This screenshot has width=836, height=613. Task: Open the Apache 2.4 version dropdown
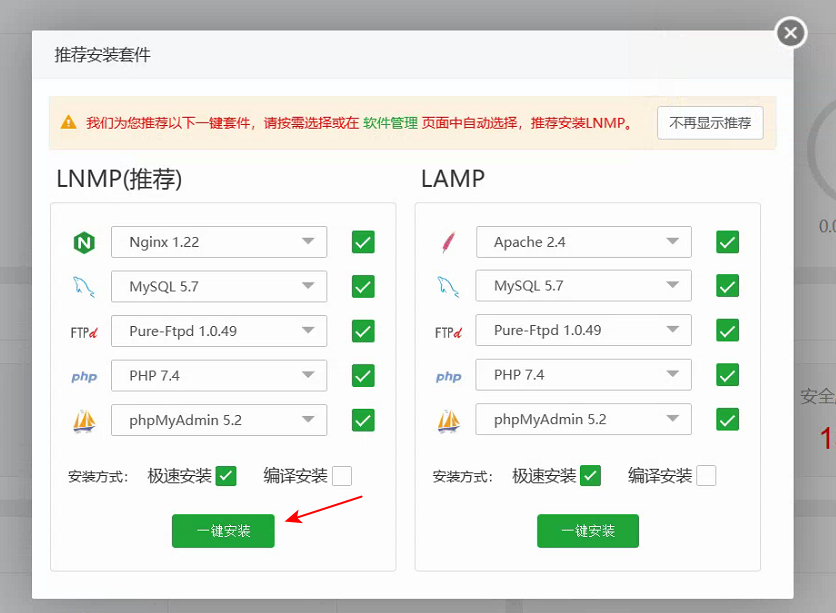tap(583, 242)
